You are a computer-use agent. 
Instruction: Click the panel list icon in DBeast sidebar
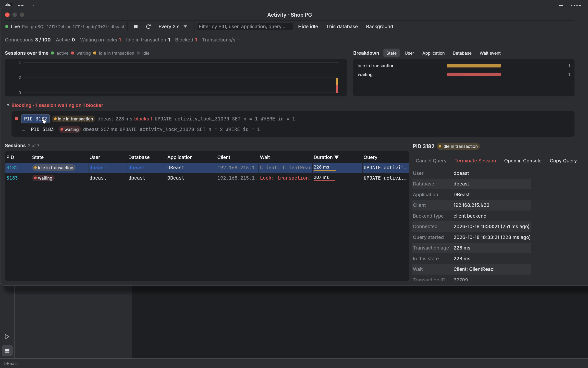(7, 351)
